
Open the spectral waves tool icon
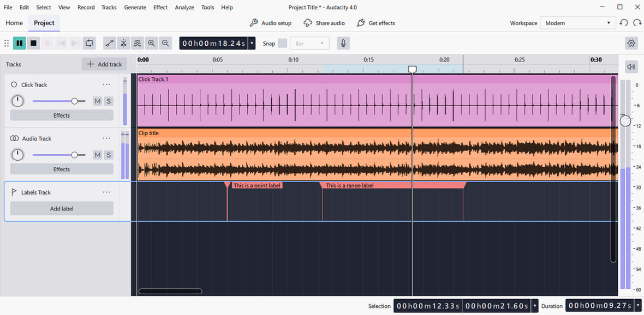coord(137,43)
